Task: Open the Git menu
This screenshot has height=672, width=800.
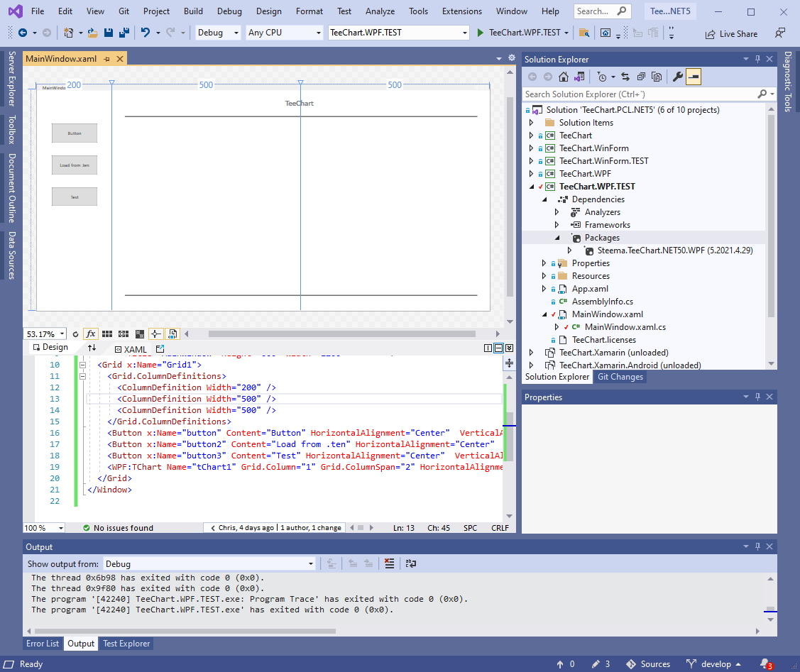Action: pyautogui.click(x=124, y=11)
